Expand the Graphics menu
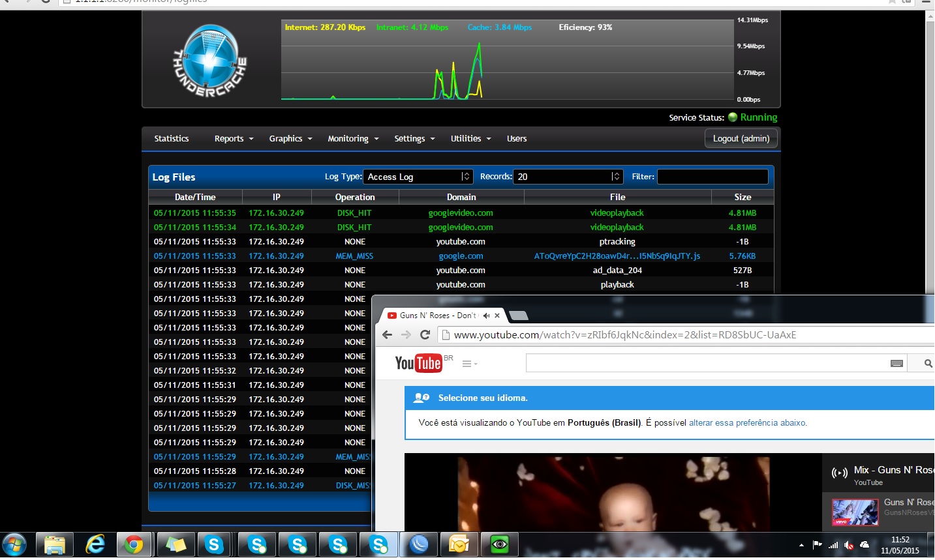 tap(290, 139)
